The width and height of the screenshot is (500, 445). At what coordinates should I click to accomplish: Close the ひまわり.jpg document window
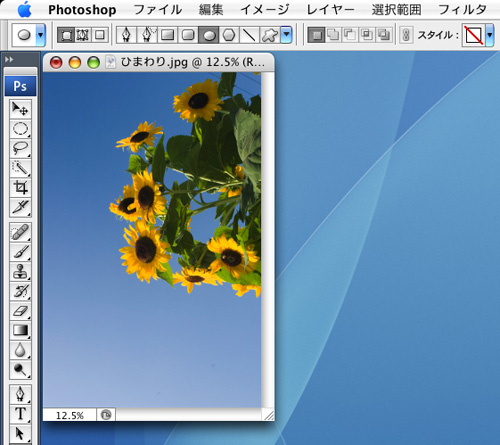point(56,62)
